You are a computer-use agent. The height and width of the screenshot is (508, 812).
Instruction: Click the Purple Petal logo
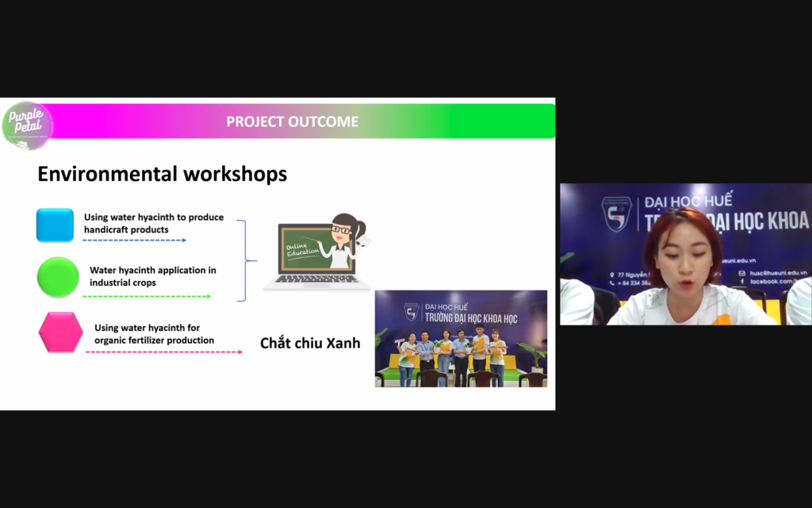pos(27,126)
